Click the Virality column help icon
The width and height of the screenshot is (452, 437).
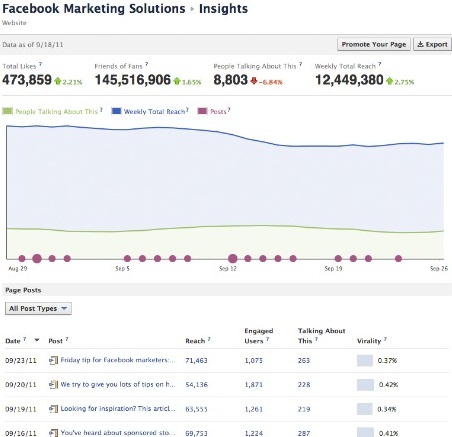385,339
